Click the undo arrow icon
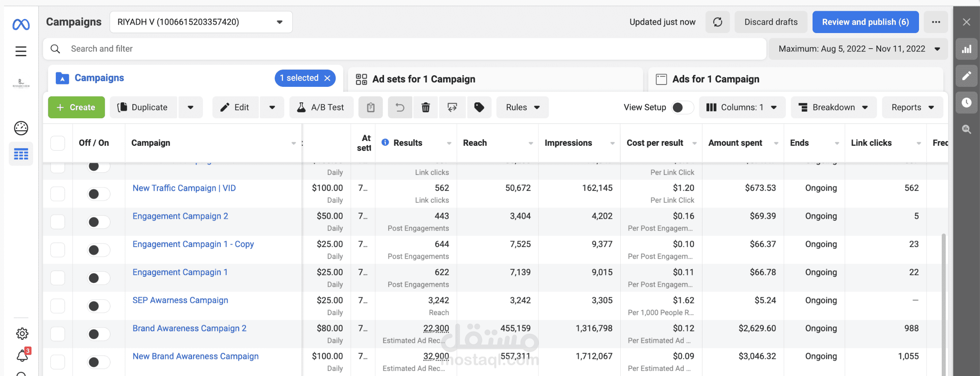The image size is (980, 376). click(x=400, y=107)
